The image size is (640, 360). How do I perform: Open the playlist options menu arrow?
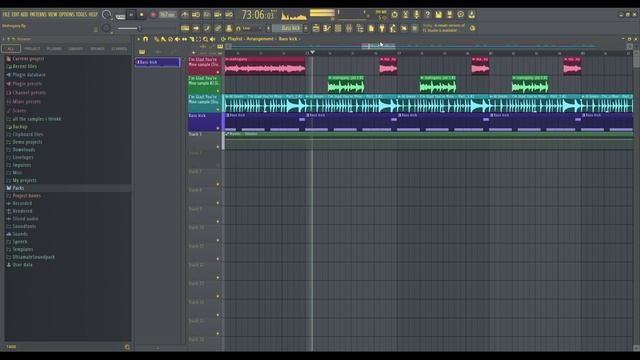(x=138, y=39)
